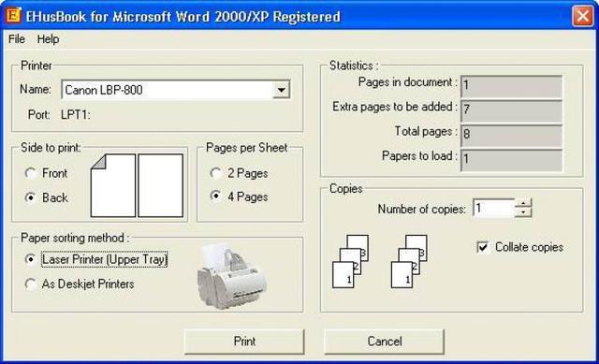The width and height of the screenshot is (599, 364).
Task: Click the EHusBook app icon in title bar
Action: pyautogui.click(x=13, y=16)
